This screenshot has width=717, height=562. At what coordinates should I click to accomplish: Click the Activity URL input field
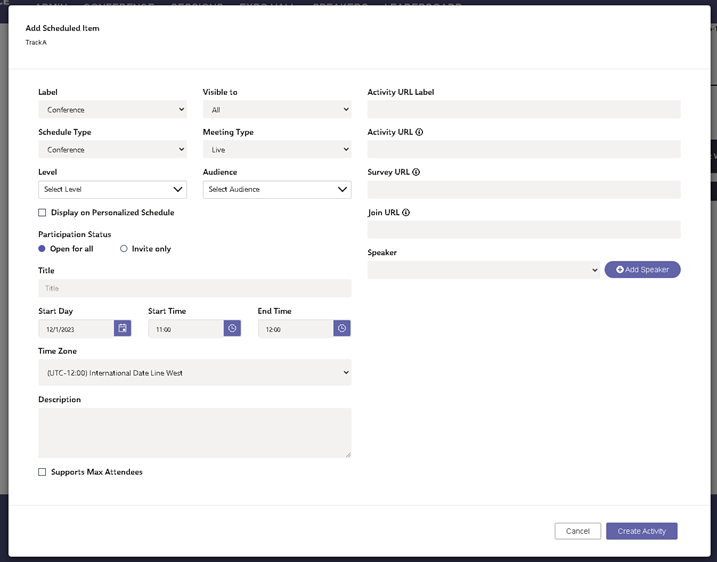(524, 149)
